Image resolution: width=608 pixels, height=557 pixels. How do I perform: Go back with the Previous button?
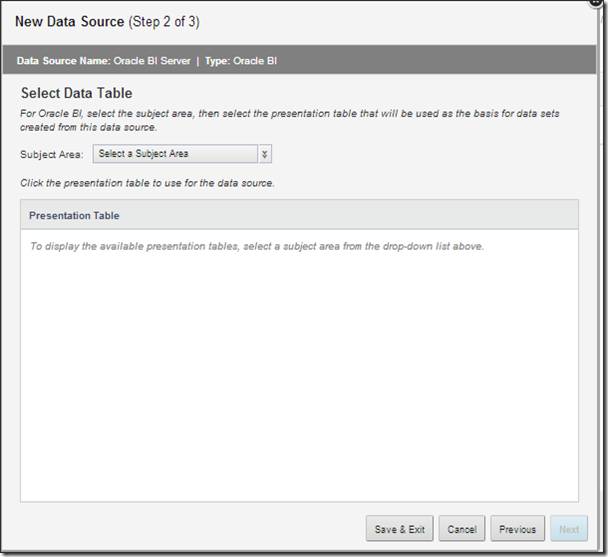pyautogui.click(x=518, y=529)
